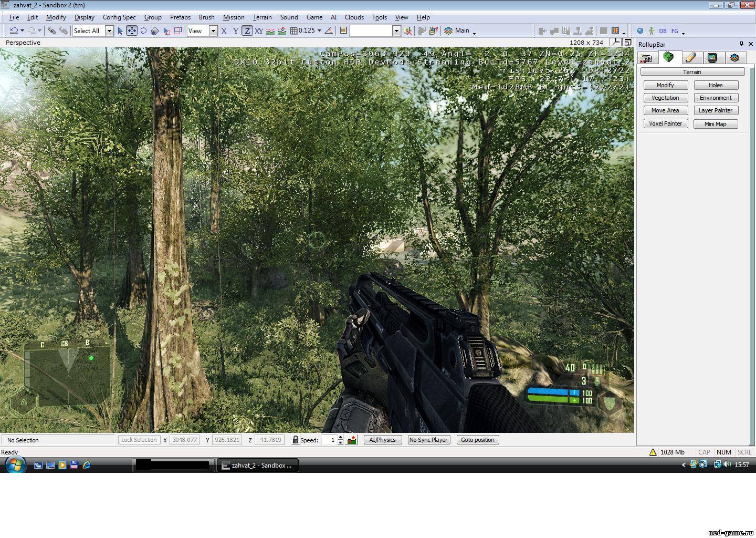Viewport: 756px width, 538px height.
Task: Open the Clouds menu
Action: [354, 17]
